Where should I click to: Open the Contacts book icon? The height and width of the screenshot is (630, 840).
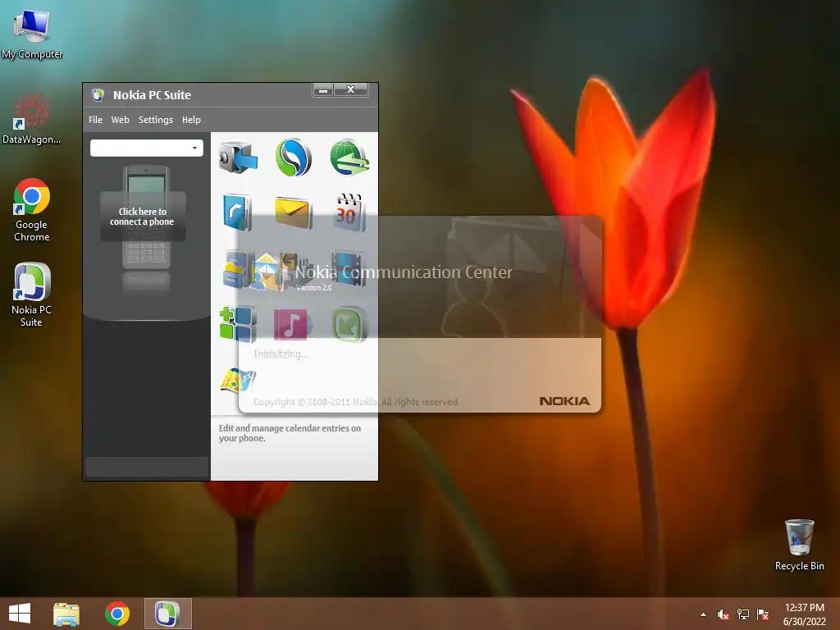tap(237, 212)
